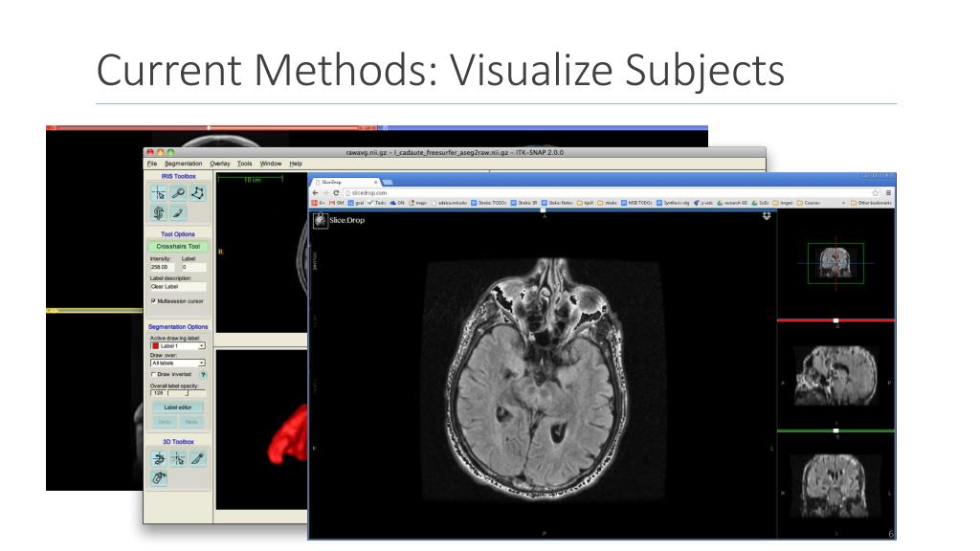The width and height of the screenshot is (980, 551).
Task: Bookmark this page with the star icon
Action: point(875,193)
